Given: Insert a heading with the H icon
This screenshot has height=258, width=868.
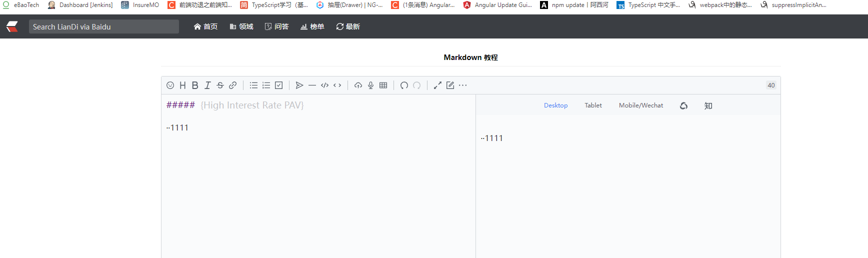Looking at the screenshot, I should click(x=182, y=85).
